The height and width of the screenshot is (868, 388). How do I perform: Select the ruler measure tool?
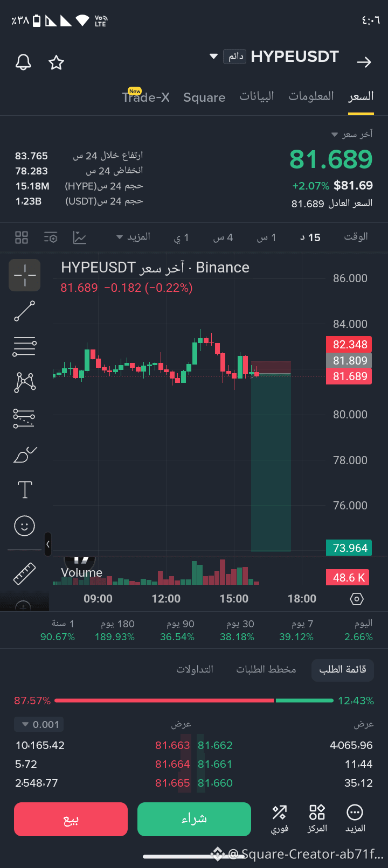point(25,573)
